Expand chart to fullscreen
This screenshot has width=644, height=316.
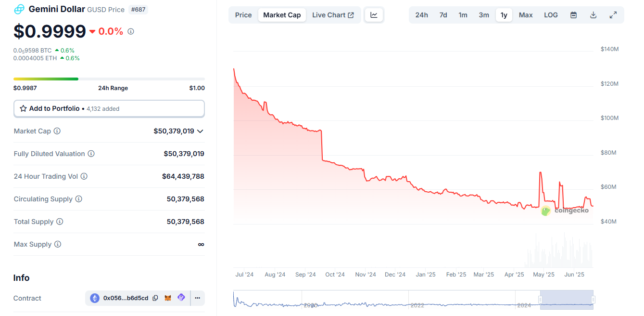coord(613,15)
